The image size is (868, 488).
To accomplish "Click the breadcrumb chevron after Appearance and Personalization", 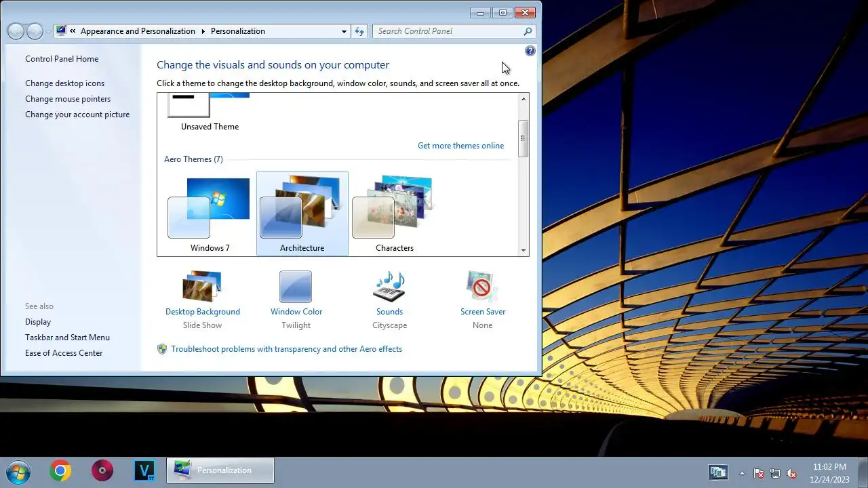I will click(x=202, y=31).
